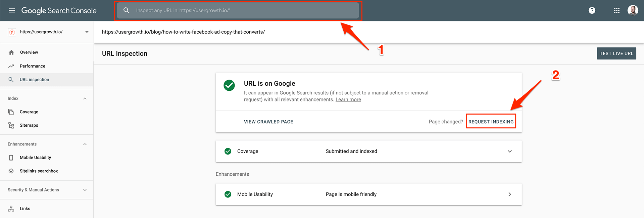Click the 'Submitted and indexed' status text
Screen dimensions: 644x218
coord(351,151)
